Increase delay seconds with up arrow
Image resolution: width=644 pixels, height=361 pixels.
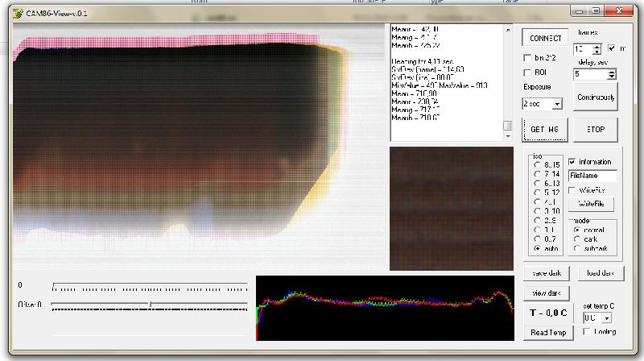(x=612, y=72)
